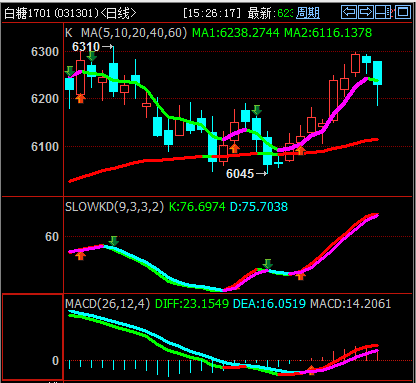
Task: Toggle the split-panel layout icon
Action: pyautogui.click(x=383, y=12)
